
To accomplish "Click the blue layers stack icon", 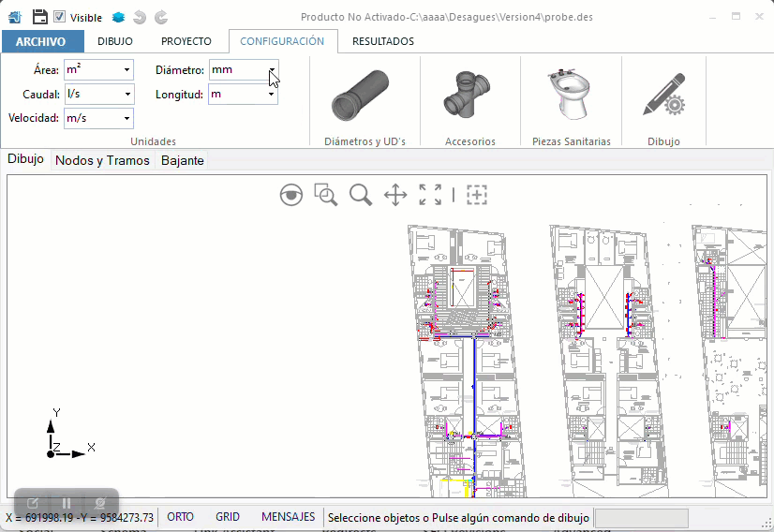I will [118, 17].
